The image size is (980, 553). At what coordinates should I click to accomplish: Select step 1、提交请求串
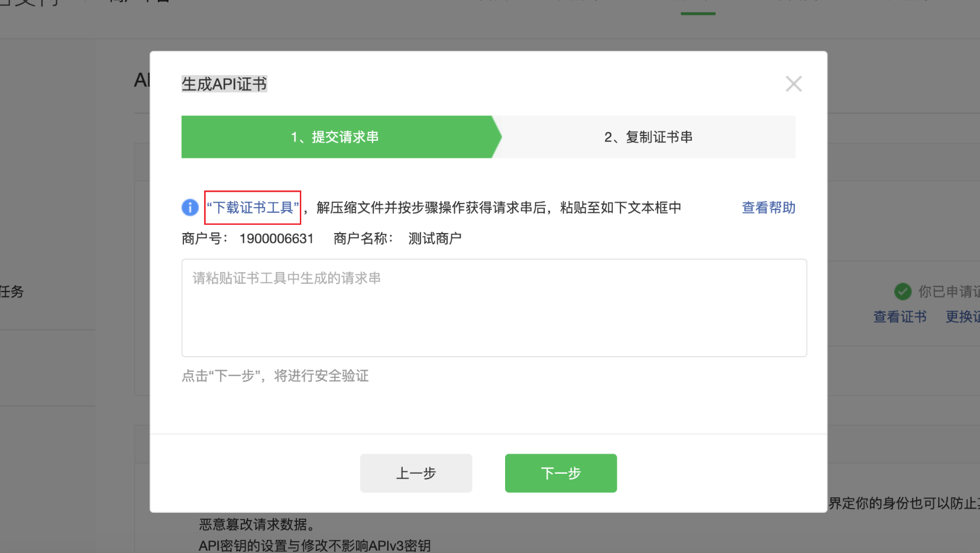(x=335, y=137)
